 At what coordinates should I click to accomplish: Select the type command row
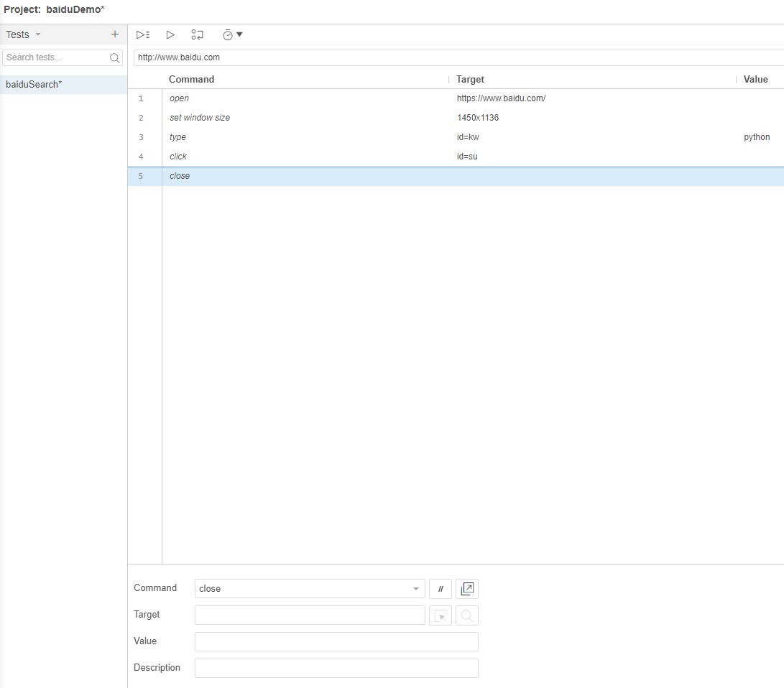[x=456, y=137]
